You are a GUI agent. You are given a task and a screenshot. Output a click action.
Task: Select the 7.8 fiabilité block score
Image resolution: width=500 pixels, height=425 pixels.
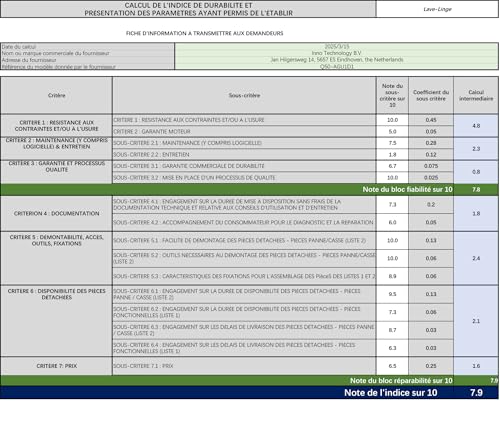tap(476, 189)
